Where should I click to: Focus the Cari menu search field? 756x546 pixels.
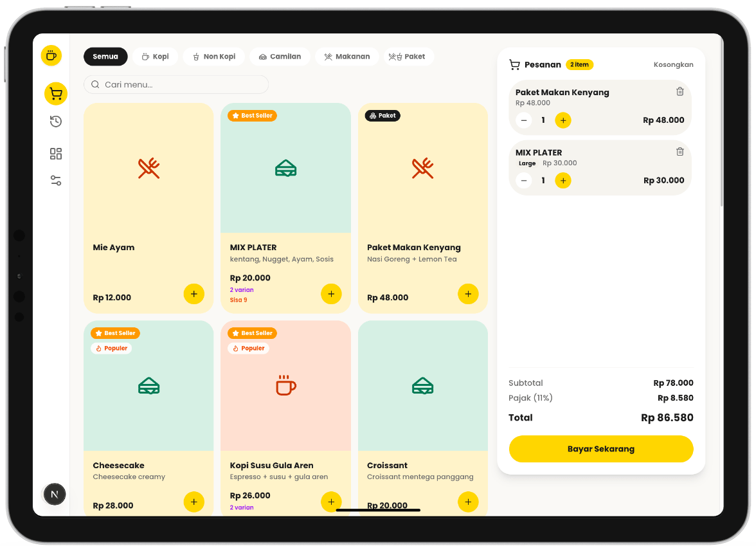[x=176, y=84]
